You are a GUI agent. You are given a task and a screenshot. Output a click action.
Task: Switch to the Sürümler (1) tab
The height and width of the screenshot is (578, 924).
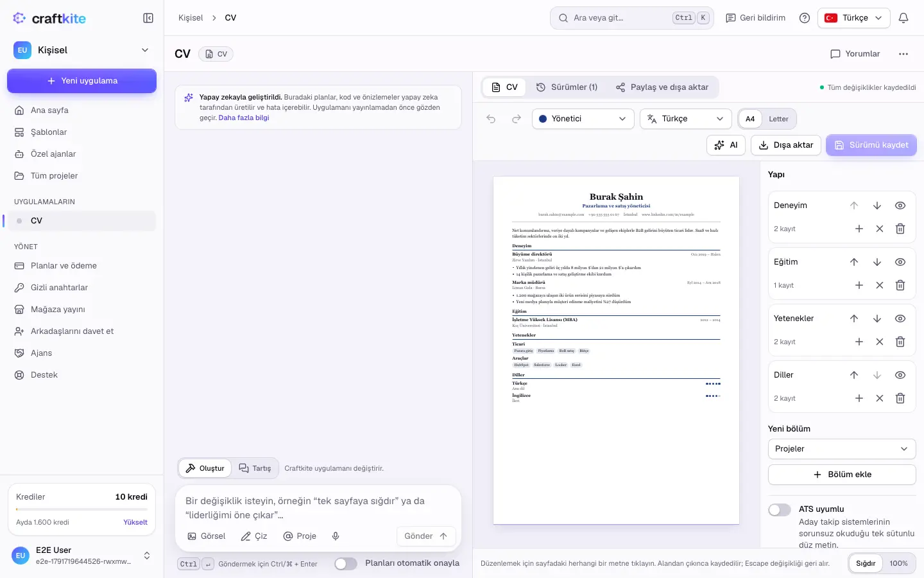(567, 87)
